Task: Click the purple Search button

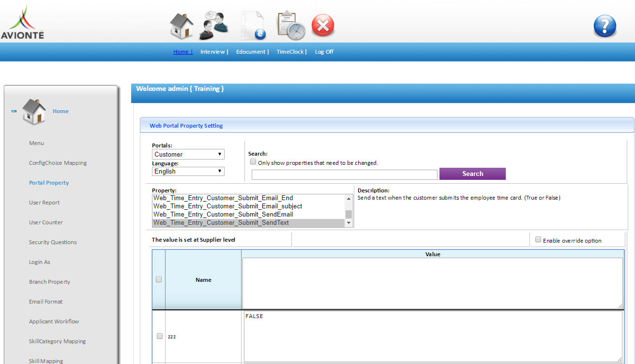Action: pos(472,174)
